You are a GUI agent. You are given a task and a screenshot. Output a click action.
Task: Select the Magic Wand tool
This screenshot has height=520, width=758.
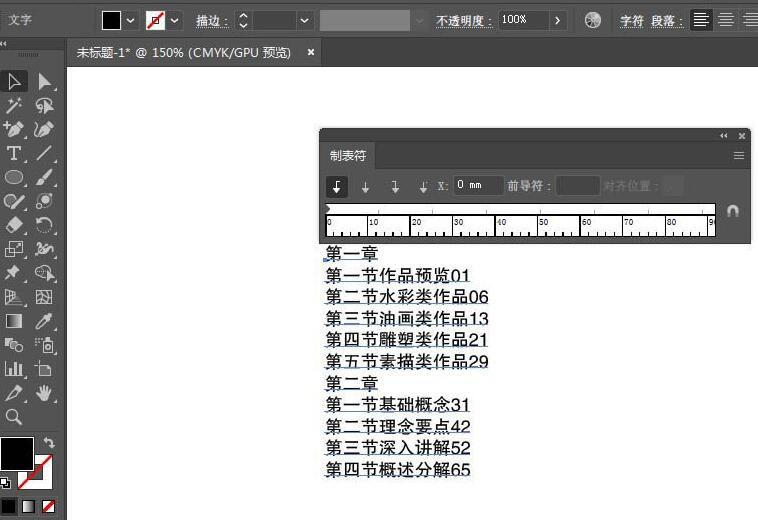click(x=14, y=105)
